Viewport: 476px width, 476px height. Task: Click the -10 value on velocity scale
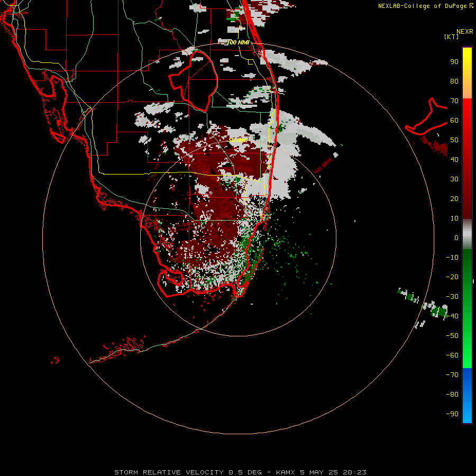[452, 258]
